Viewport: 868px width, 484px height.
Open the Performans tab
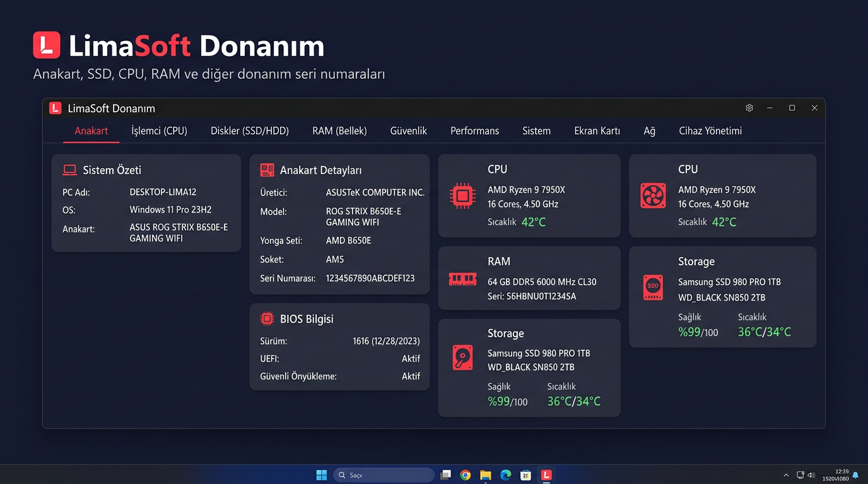point(474,131)
